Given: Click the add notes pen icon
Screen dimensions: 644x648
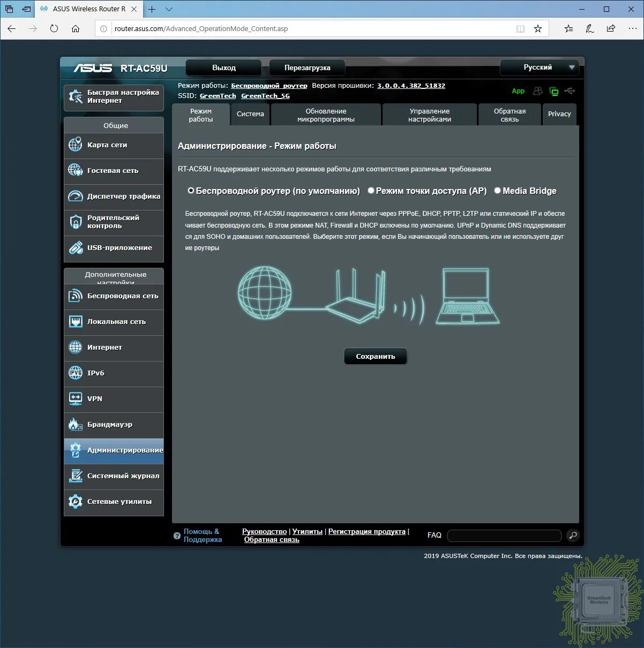Looking at the screenshot, I should coord(590,28).
